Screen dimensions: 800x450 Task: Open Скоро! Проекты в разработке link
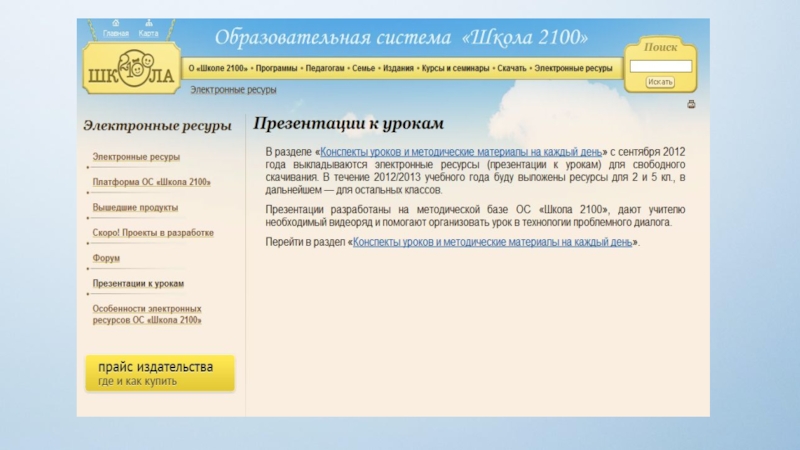153,233
